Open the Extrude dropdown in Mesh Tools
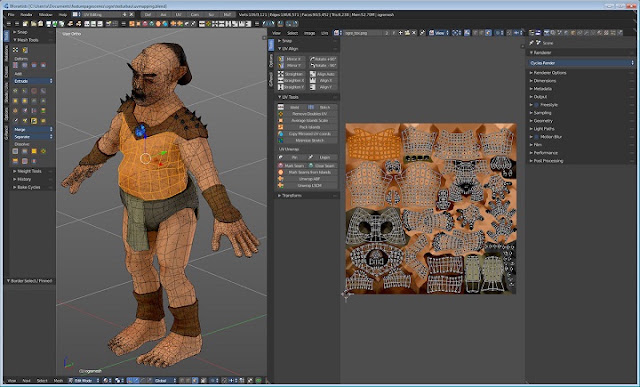Image resolution: width=640 pixels, height=387 pixels. tap(33, 81)
